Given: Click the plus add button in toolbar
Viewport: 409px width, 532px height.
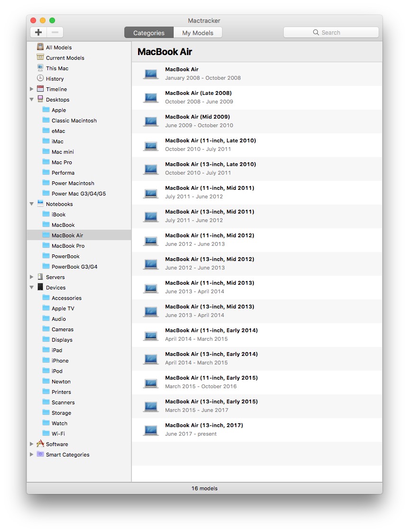Looking at the screenshot, I should click(38, 32).
